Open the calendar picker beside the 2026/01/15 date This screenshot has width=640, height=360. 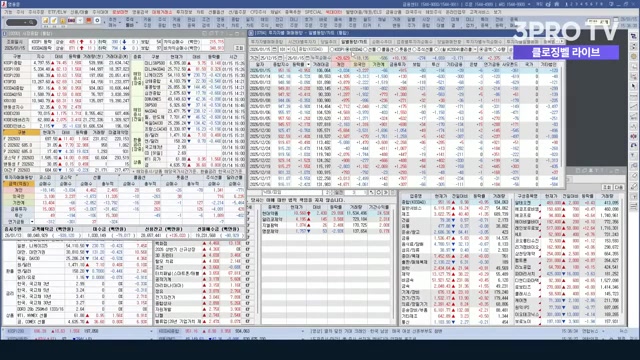(274, 49)
